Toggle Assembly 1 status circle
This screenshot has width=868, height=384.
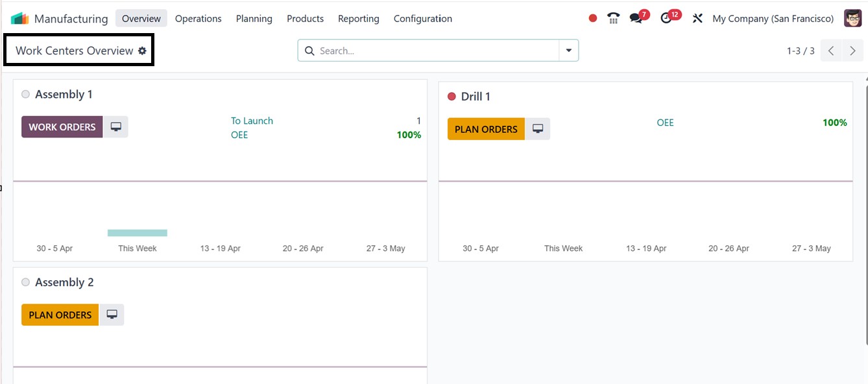point(26,95)
